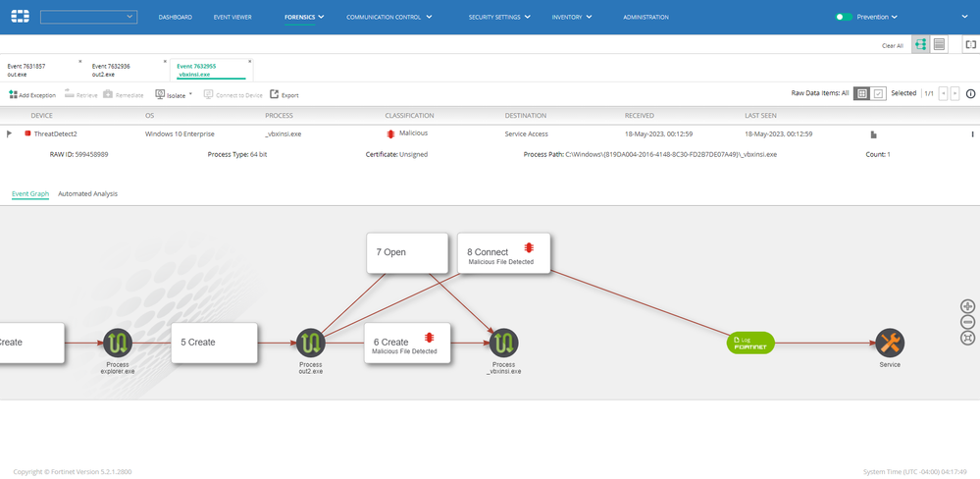Expand the Security Settings menu

pyautogui.click(x=499, y=18)
